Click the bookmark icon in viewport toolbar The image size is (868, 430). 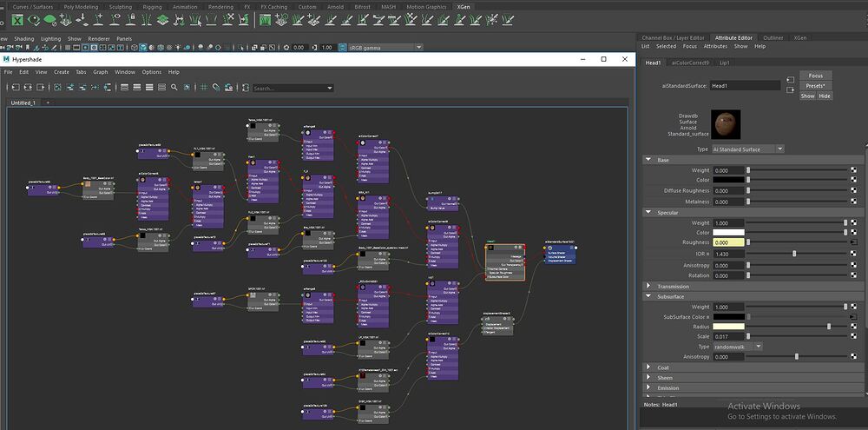[27, 47]
